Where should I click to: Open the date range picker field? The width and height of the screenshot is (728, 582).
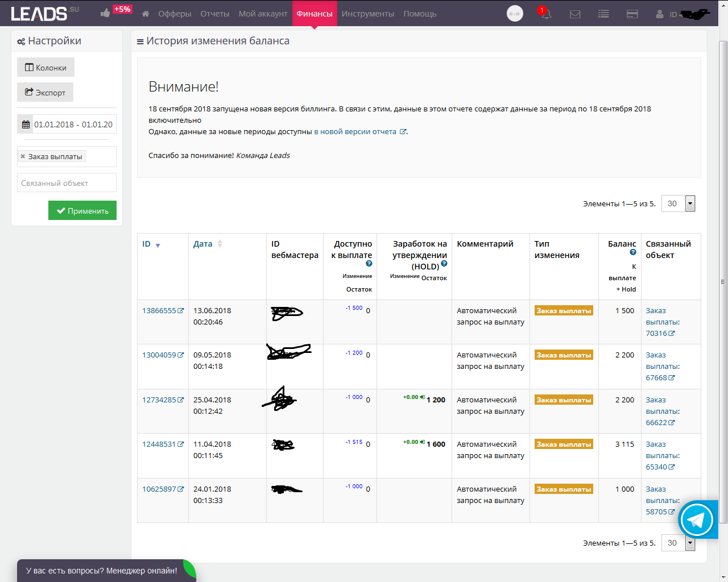click(73, 124)
